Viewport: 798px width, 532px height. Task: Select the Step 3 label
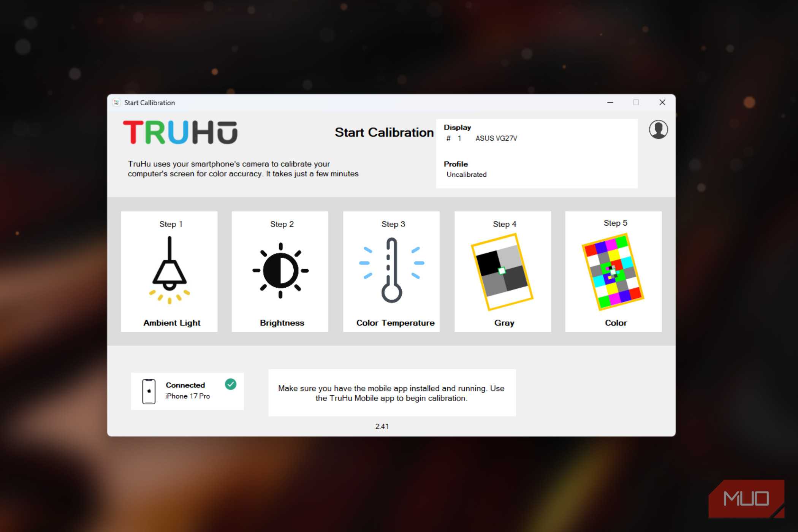tap(393, 224)
